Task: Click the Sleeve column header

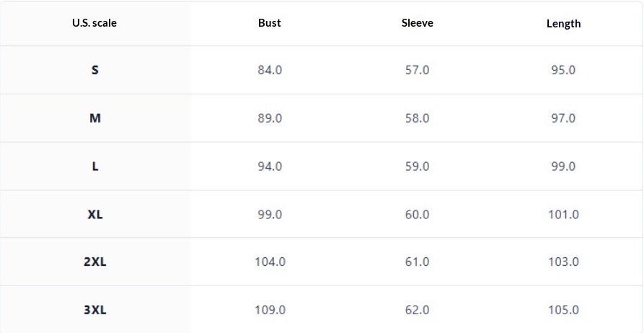Action: [417, 23]
